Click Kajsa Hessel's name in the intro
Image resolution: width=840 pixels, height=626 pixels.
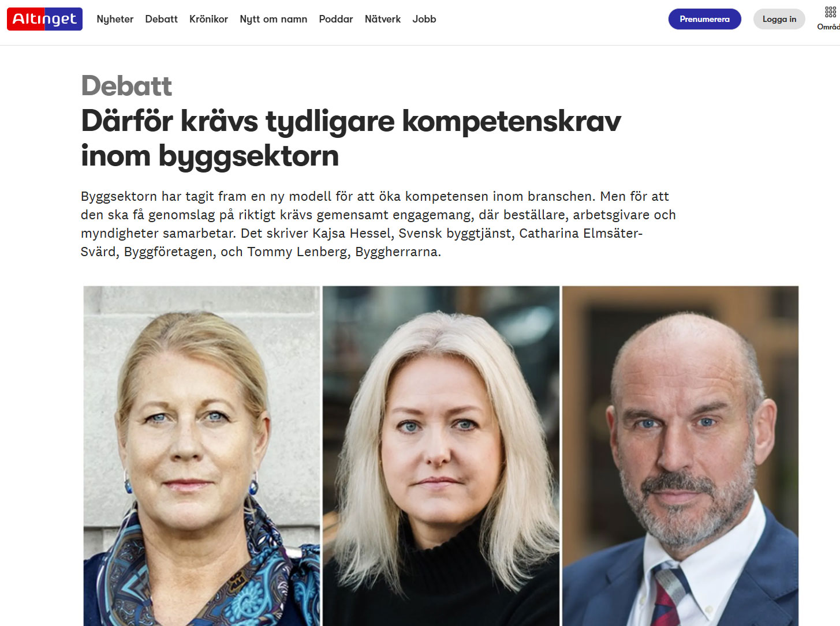352,233
